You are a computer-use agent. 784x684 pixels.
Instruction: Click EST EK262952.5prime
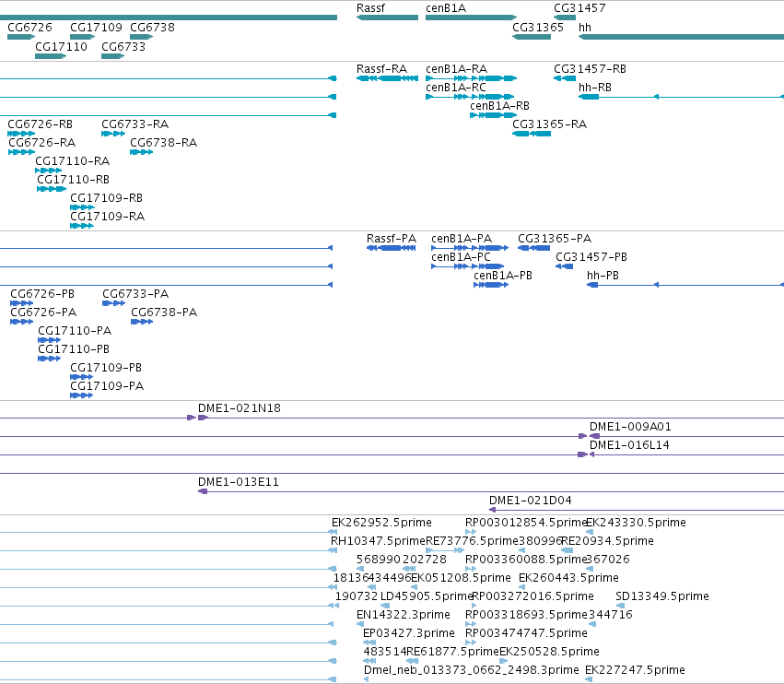[x=381, y=523]
